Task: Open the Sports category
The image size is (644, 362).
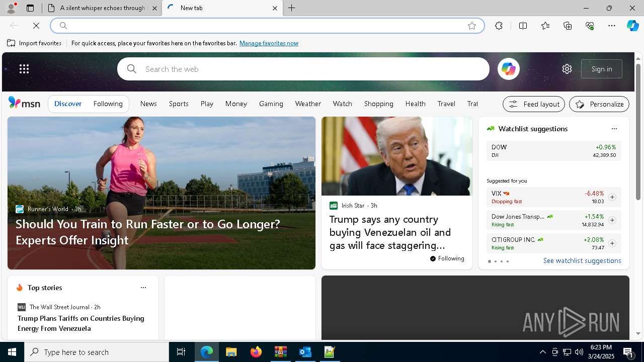Action: pyautogui.click(x=179, y=104)
